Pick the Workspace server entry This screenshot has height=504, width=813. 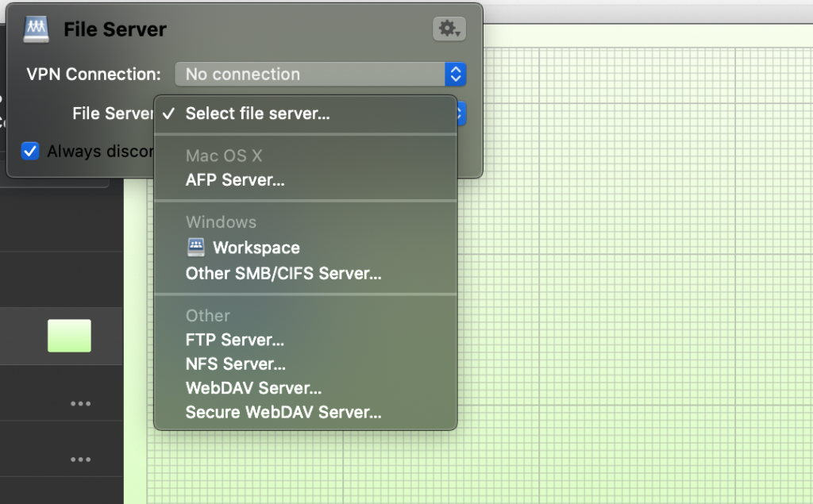pos(306,248)
